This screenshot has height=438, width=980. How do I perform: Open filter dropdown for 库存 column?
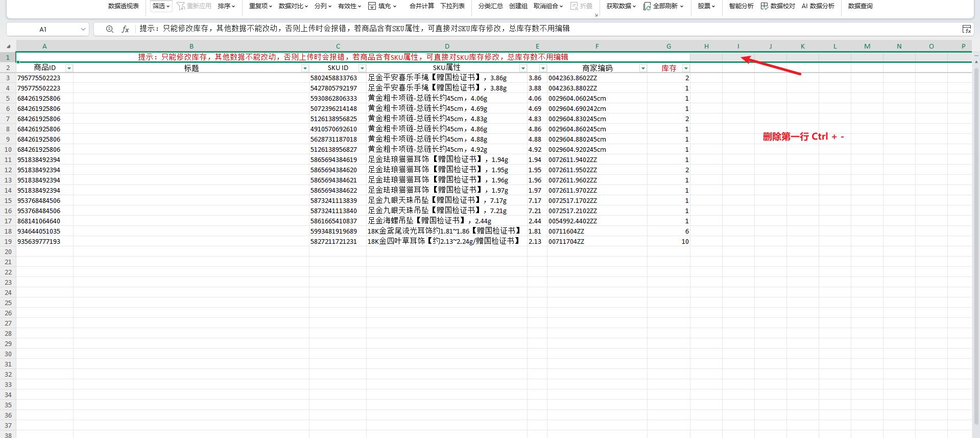pyautogui.click(x=686, y=68)
